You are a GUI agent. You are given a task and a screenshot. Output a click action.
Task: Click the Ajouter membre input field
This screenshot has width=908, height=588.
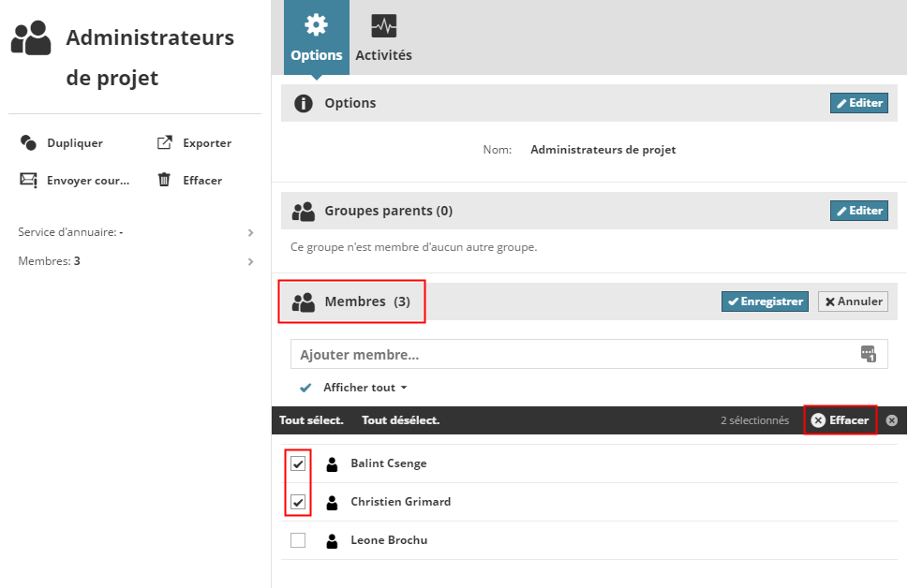coord(572,355)
